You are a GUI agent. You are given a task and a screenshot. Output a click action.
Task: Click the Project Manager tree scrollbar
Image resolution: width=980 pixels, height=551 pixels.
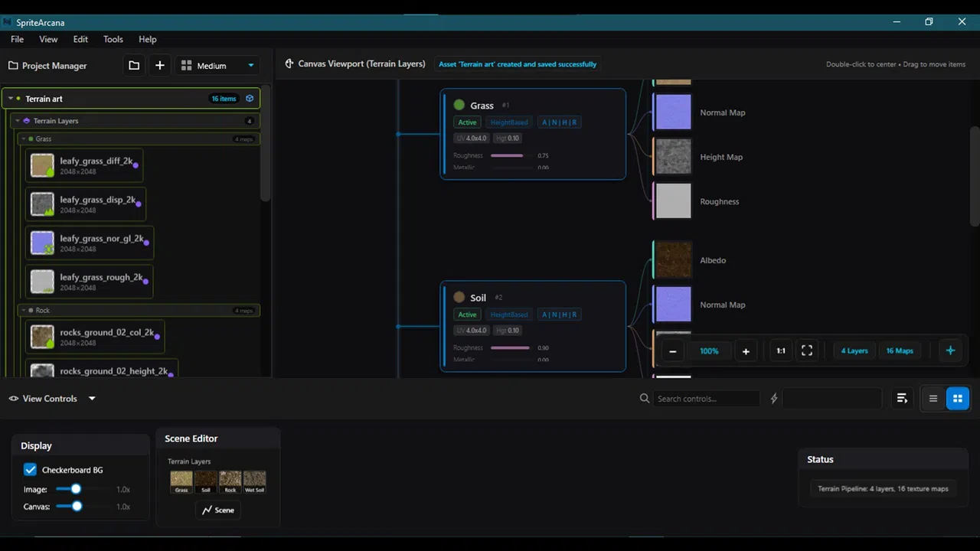pos(266,144)
